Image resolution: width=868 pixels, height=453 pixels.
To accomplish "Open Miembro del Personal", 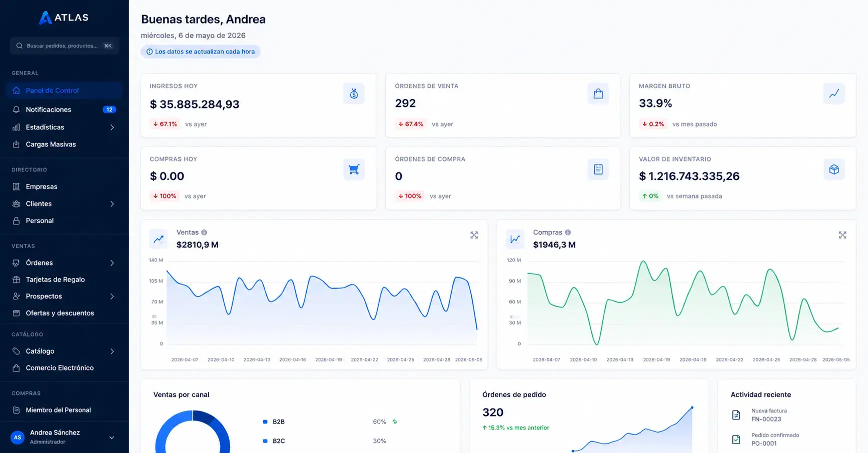I will [x=65, y=410].
